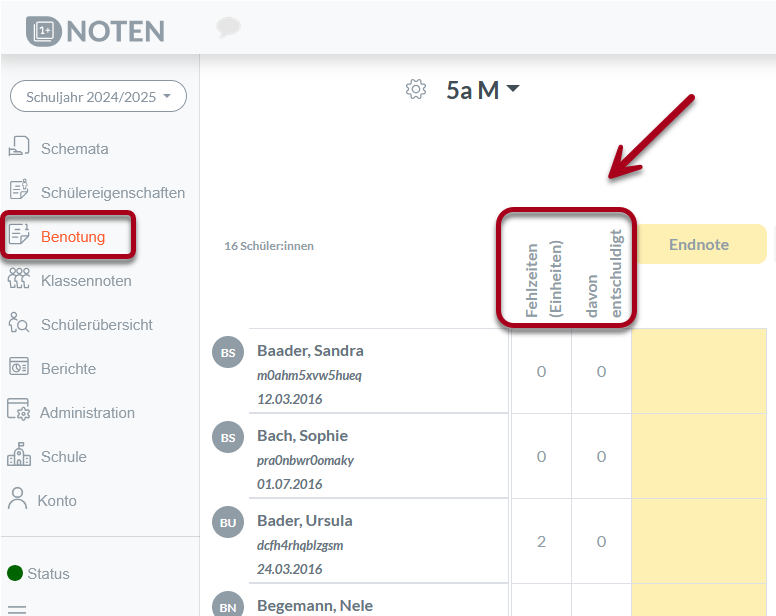Click the Administration icon in sidebar
The height and width of the screenshot is (616, 776).
pos(19,411)
